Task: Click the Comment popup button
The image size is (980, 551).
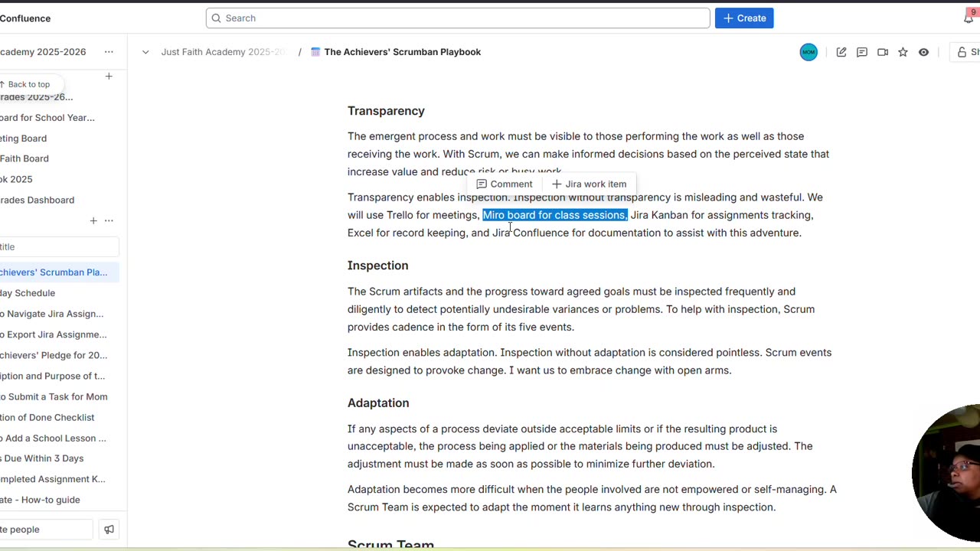Action: pyautogui.click(x=505, y=184)
